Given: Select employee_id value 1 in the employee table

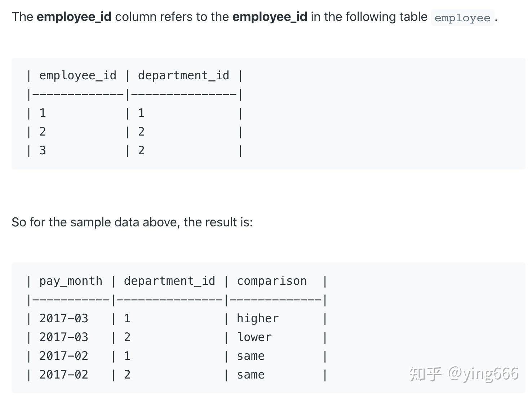Looking at the screenshot, I should point(43,113).
